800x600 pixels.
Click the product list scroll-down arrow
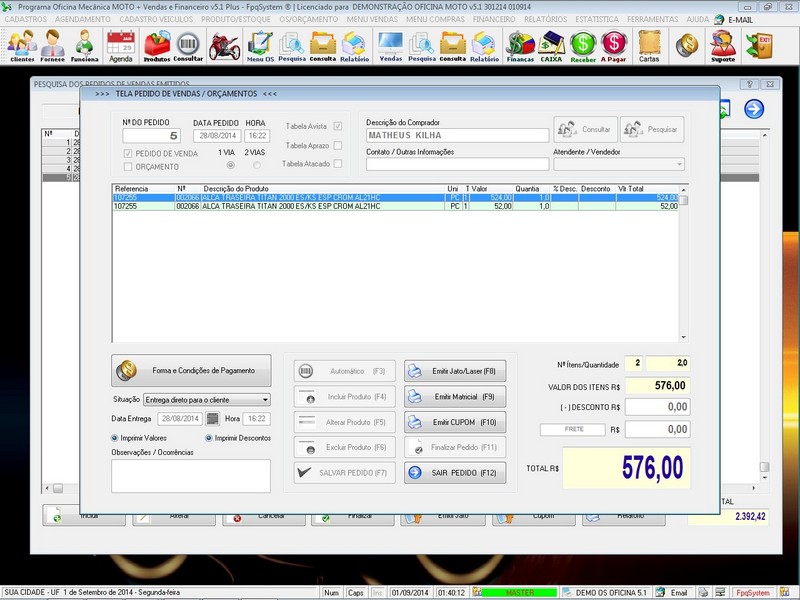[684, 337]
